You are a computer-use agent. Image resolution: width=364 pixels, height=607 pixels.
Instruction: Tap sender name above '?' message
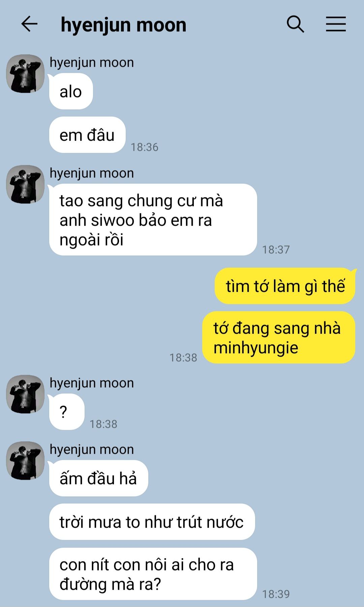pyautogui.click(x=92, y=383)
